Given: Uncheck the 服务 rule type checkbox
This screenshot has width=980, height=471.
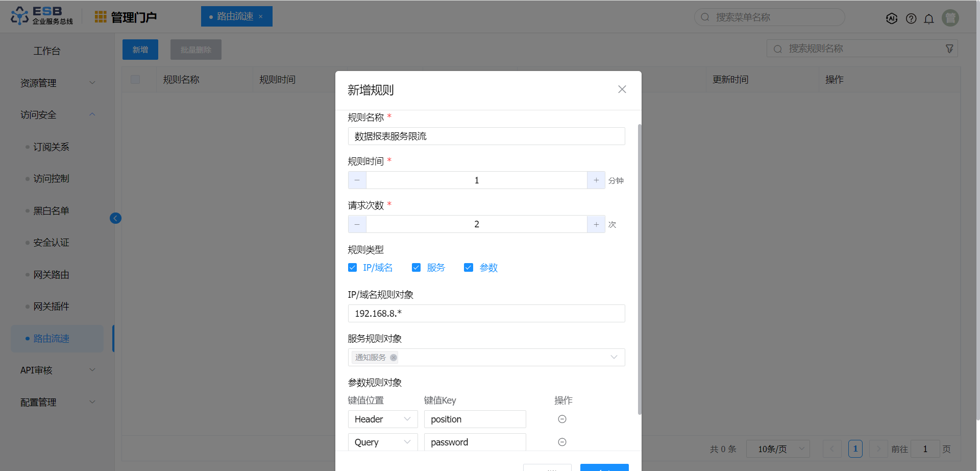Looking at the screenshot, I should [x=416, y=268].
